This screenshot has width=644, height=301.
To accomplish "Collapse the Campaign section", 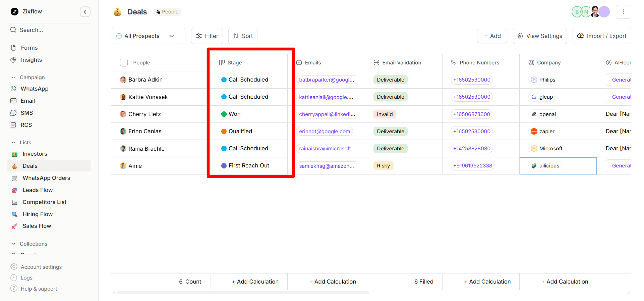I will click(x=13, y=78).
